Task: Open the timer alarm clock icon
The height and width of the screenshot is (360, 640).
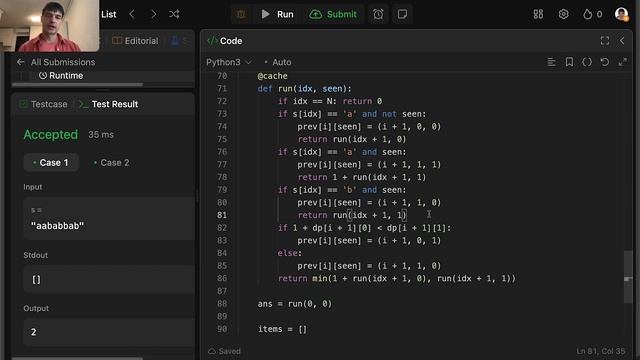Action: click(378, 14)
